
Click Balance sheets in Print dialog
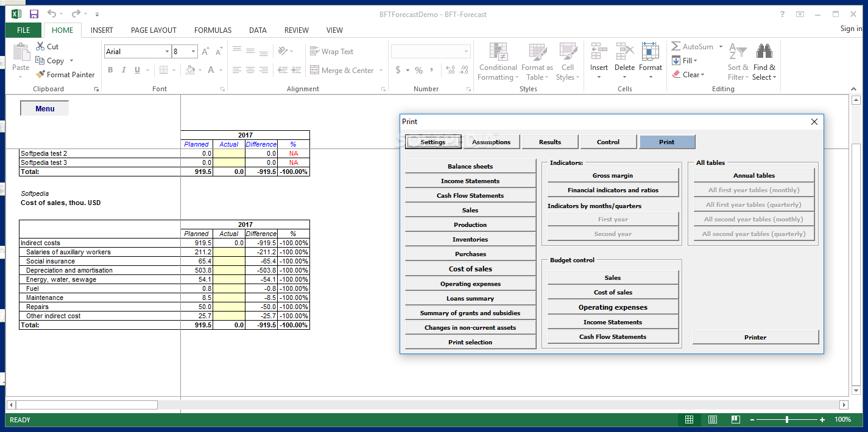(x=470, y=166)
